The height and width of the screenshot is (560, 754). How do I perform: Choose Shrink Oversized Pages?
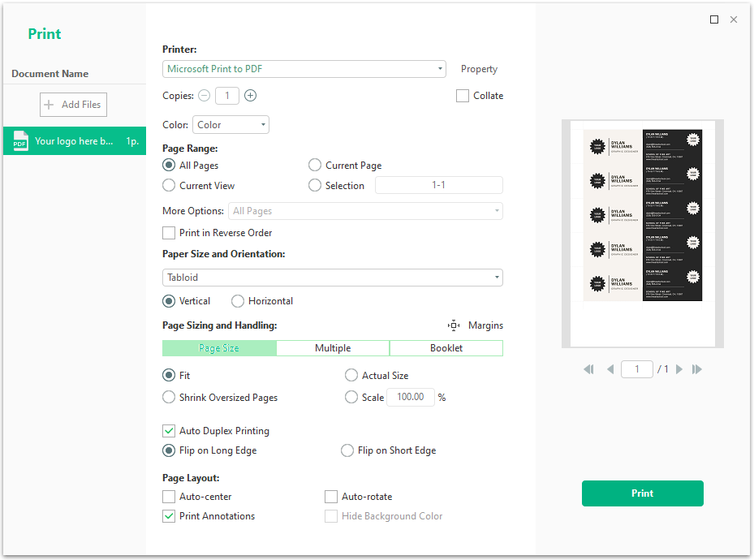tap(169, 397)
